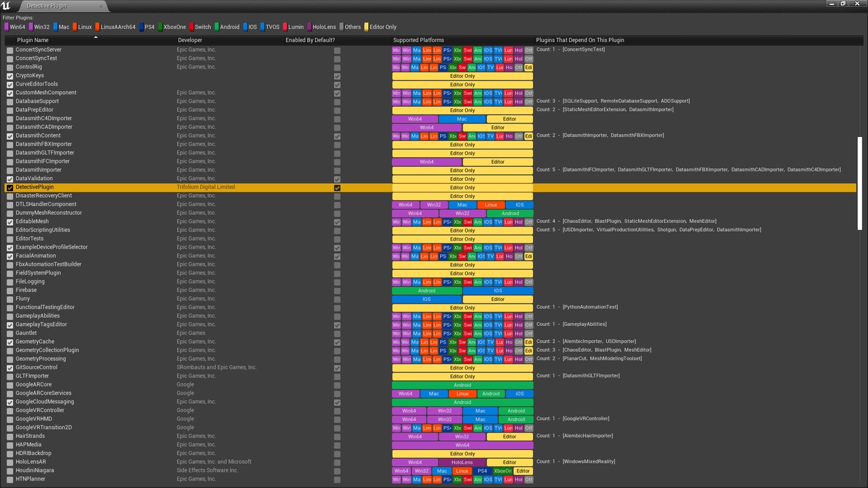Click the Unreal Engine logo icon
The height and width of the screenshot is (488, 868).
6,5
